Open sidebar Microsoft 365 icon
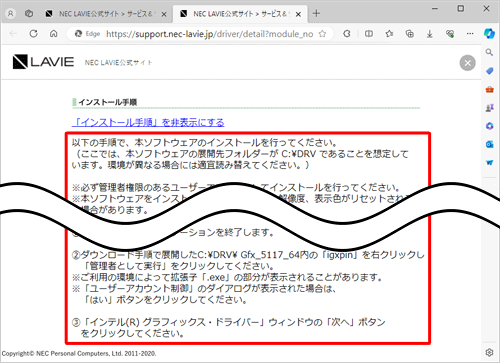The image size is (500, 363). (489, 126)
